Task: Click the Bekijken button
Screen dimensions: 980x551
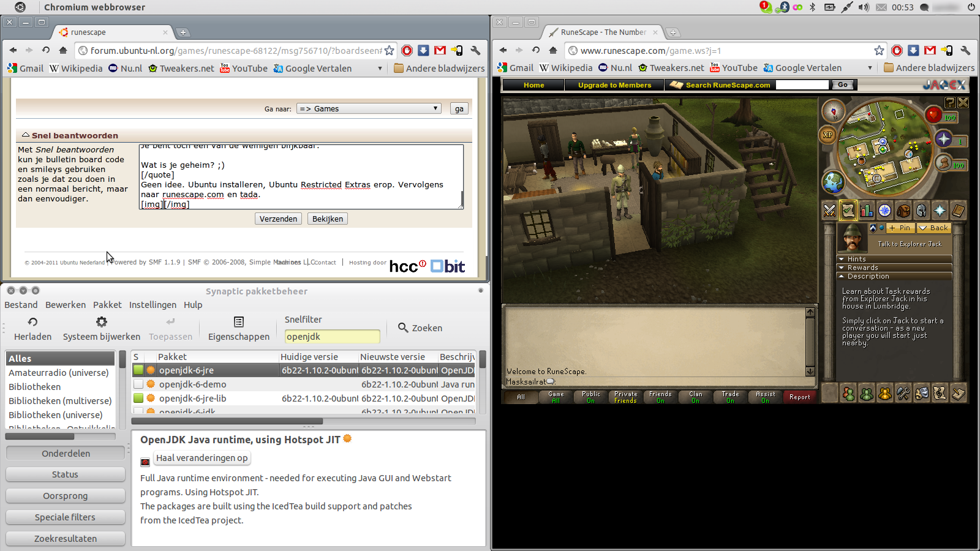Action: pos(328,219)
